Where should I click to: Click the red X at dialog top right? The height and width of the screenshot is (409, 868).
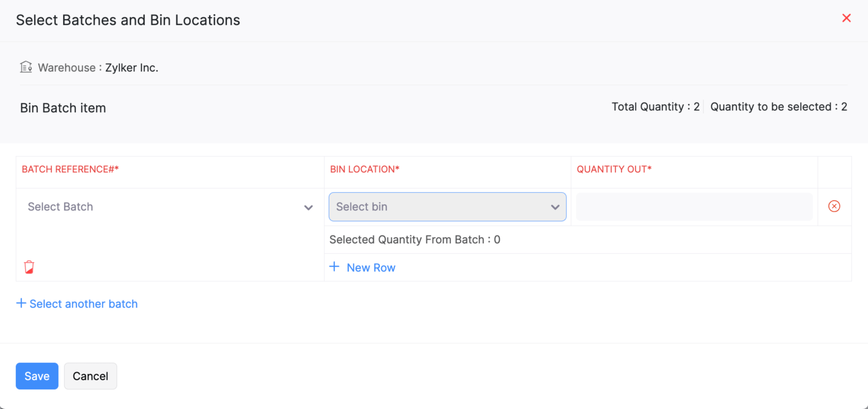tap(846, 18)
